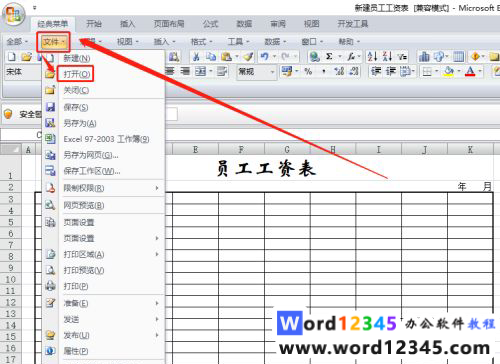Click the Format Painter brush icon
This screenshot has height=364, width=500.
pos(248,57)
